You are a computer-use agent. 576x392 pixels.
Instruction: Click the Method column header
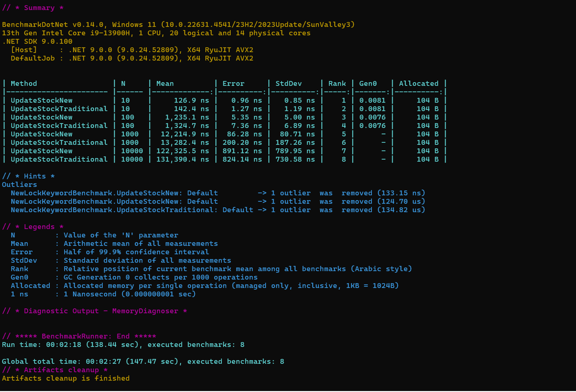coord(24,84)
